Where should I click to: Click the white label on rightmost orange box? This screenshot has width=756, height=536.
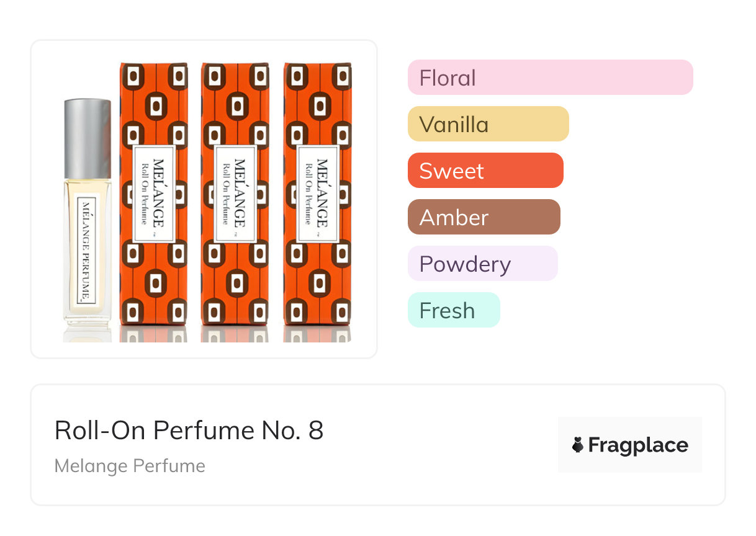[318, 193]
